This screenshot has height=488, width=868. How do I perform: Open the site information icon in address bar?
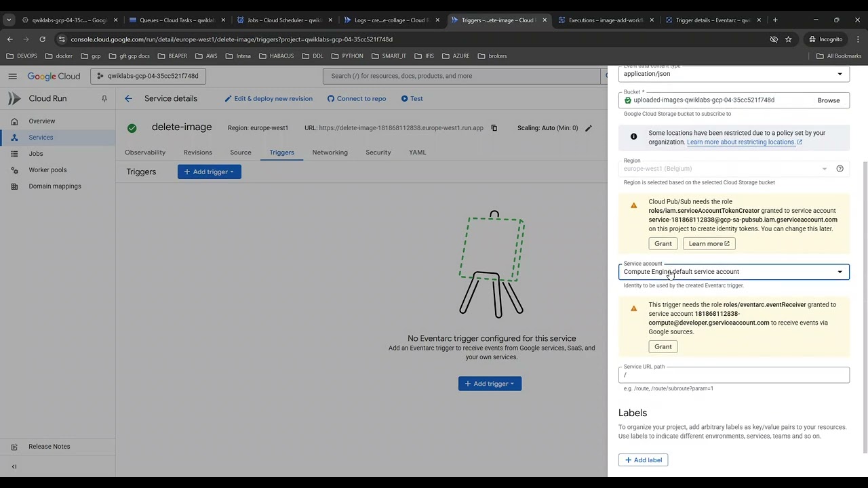click(x=62, y=39)
